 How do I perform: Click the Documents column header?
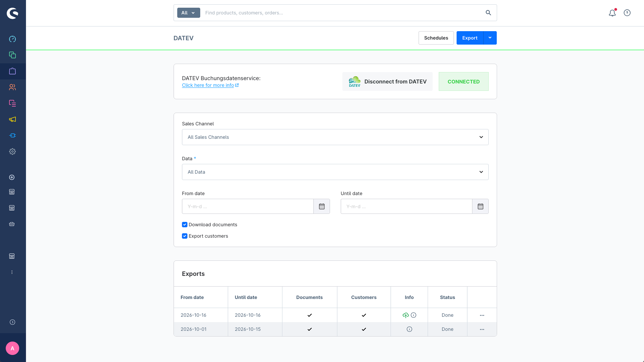[309, 297]
